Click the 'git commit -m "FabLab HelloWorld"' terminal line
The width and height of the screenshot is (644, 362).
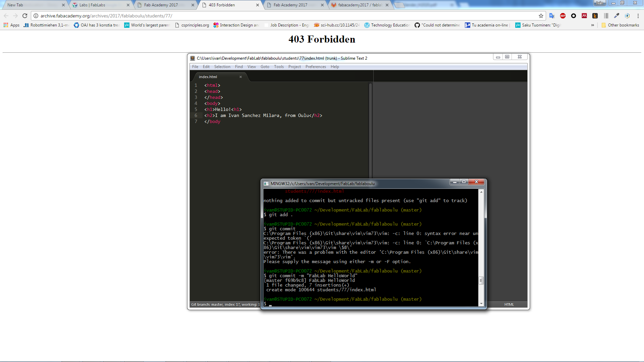(x=311, y=276)
